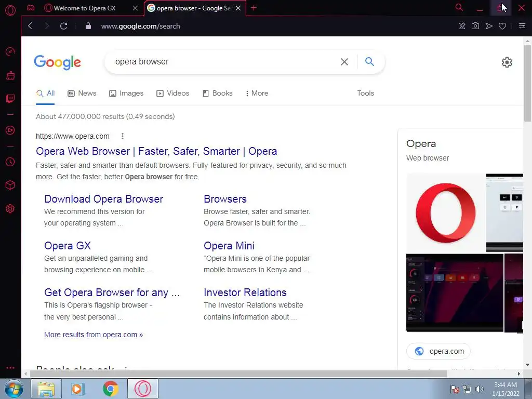This screenshot has width=532, height=399.
Task: Open GX Control speedometer in sidebar
Action: [x=10, y=51]
